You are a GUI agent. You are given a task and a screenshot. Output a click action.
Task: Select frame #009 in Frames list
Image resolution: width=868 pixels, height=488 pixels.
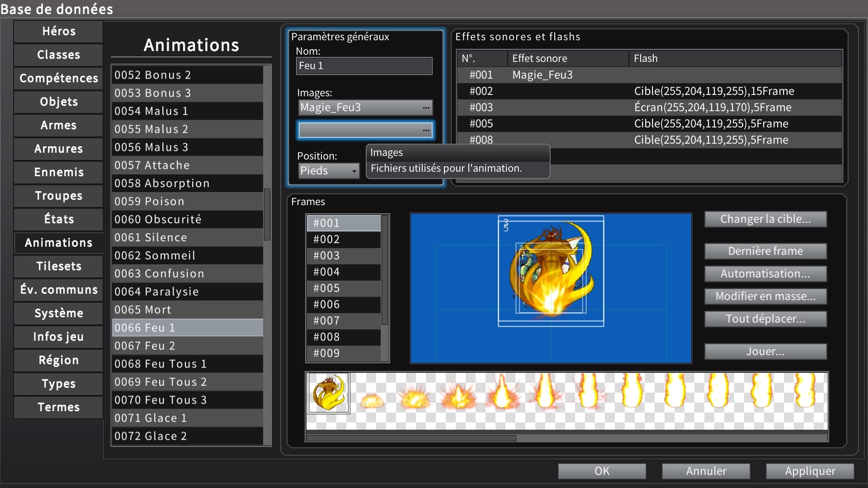tap(344, 353)
